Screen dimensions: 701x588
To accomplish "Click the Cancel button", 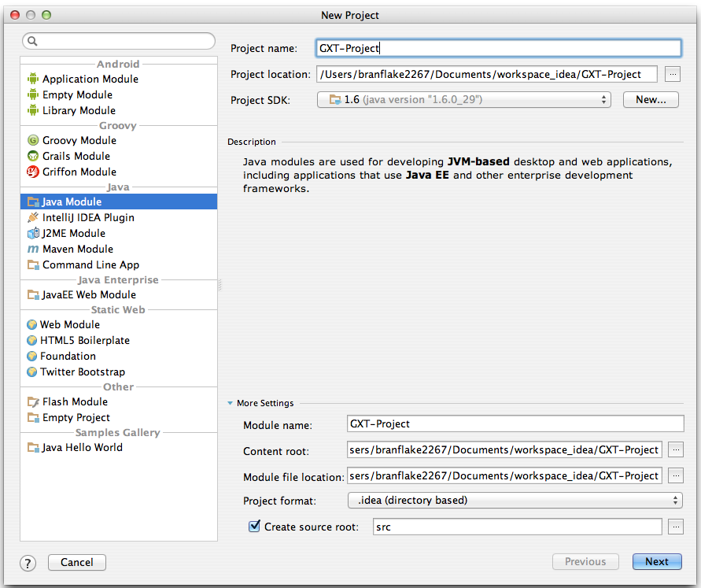I will coord(77,562).
